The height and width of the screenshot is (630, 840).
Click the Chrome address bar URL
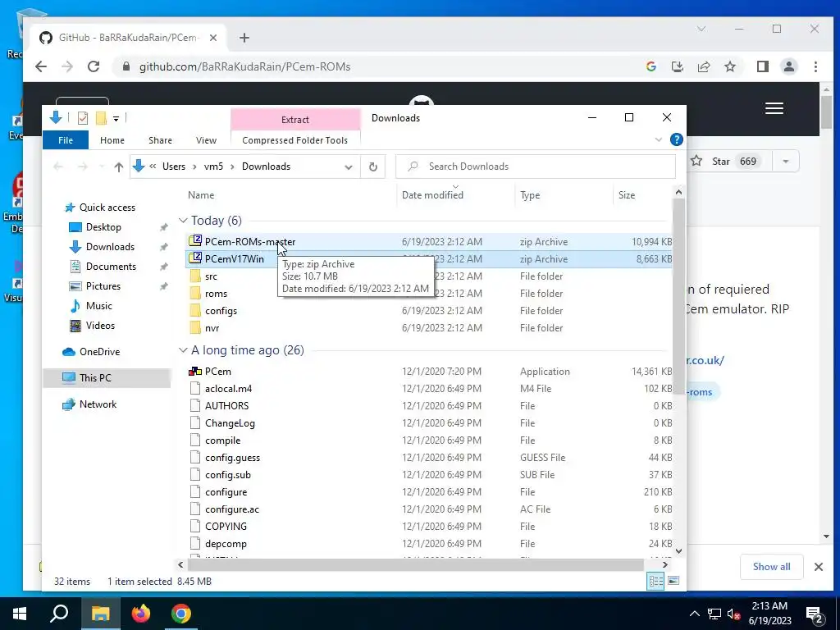[244, 66]
